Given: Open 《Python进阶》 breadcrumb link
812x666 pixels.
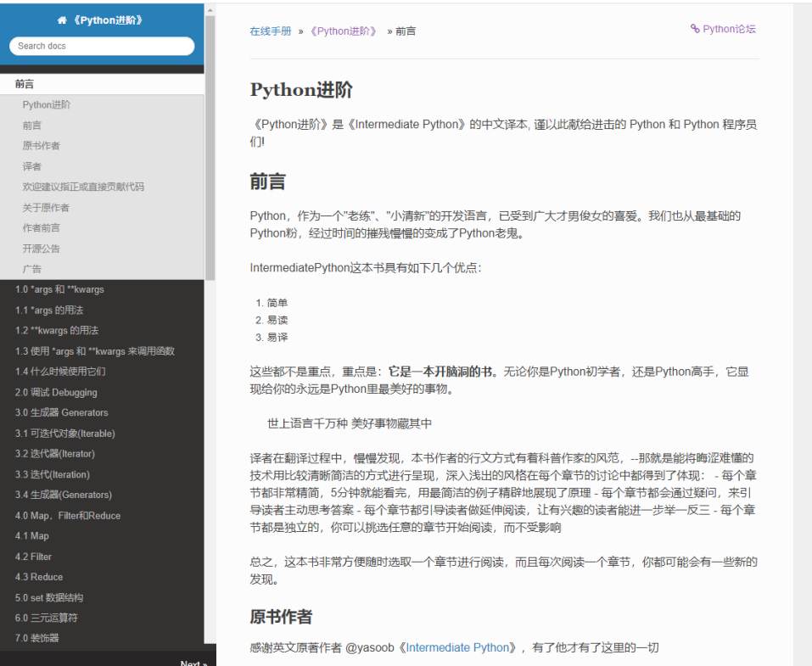Looking at the screenshot, I should tap(344, 31).
